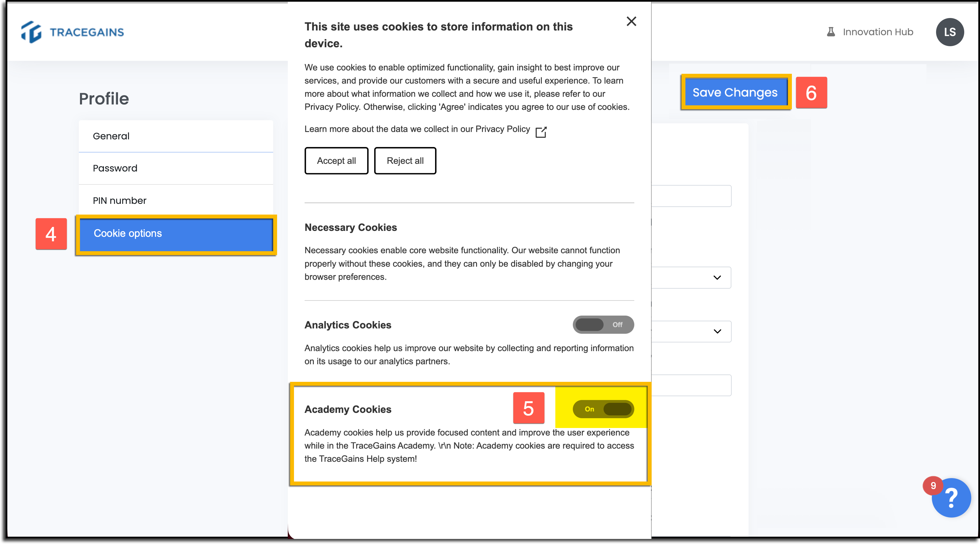The height and width of the screenshot is (544, 980).
Task: Click the Analytics Cookies heading
Action: (x=348, y=325)
